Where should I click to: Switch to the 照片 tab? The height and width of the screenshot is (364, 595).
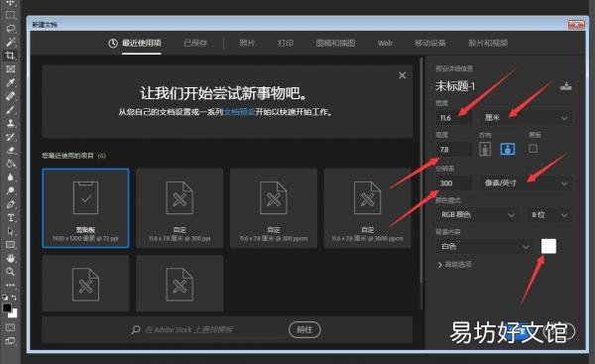point(247,44)
